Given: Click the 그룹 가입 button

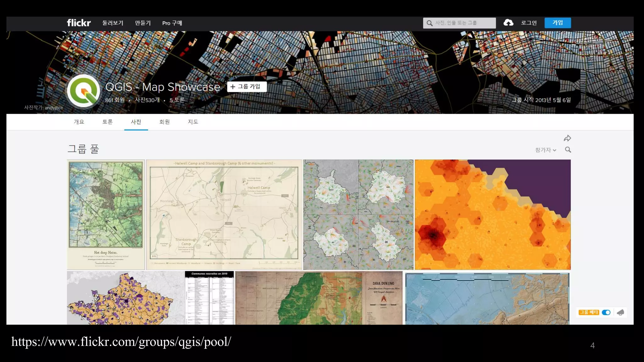Looking at the screenshot, I should click(247, 87).
